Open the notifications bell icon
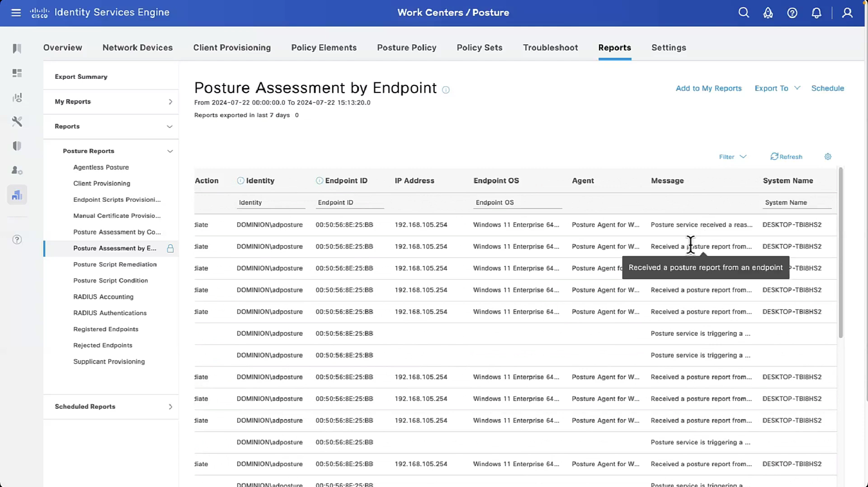This screenshot has height=487, width=868. pyautogui.click(x=816, y=12)
